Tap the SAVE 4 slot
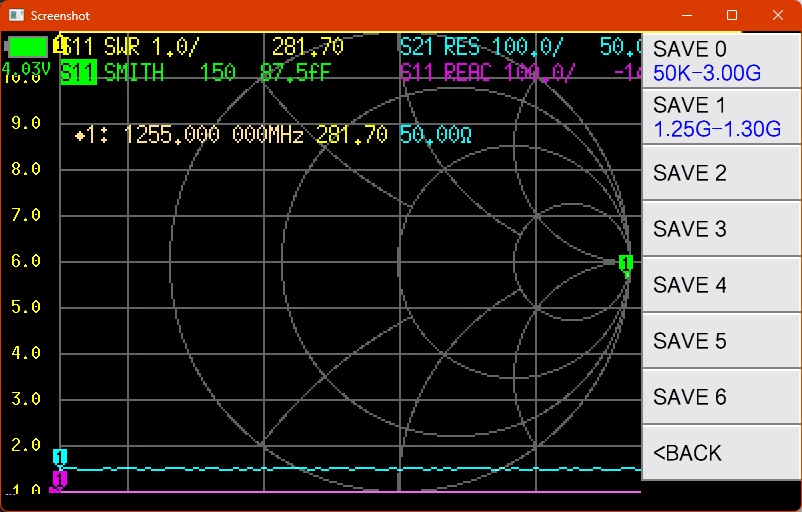Image resolution: width=802 pixels, height=512 pixels. click(720, 285)
